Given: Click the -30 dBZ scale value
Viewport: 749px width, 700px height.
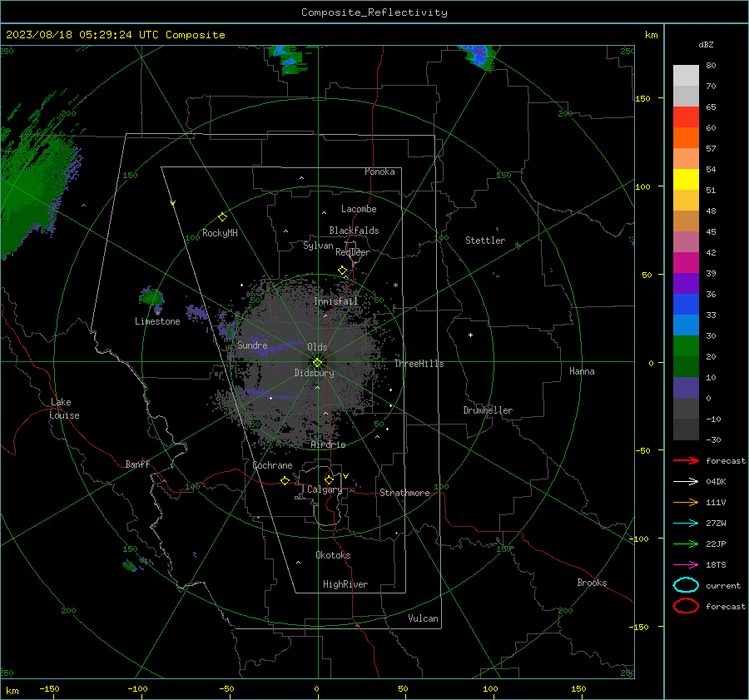Looking at the screenshot, I should click(x=713, y=439).
